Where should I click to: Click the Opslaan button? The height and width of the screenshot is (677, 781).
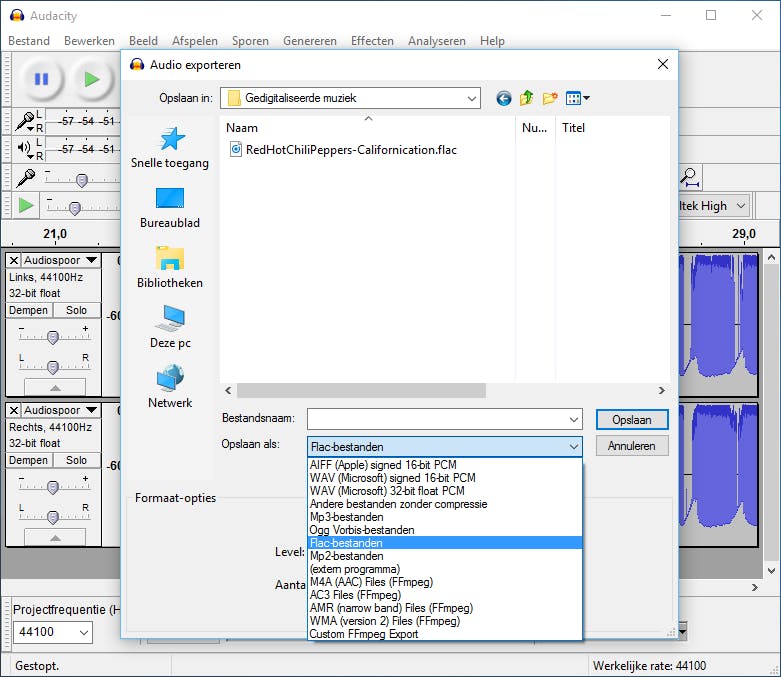tap(632, 420)
